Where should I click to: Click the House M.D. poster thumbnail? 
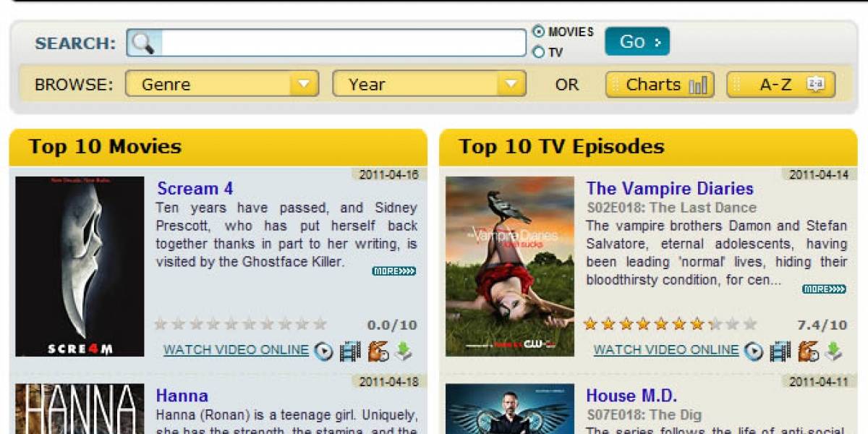[x=510, y=409]
